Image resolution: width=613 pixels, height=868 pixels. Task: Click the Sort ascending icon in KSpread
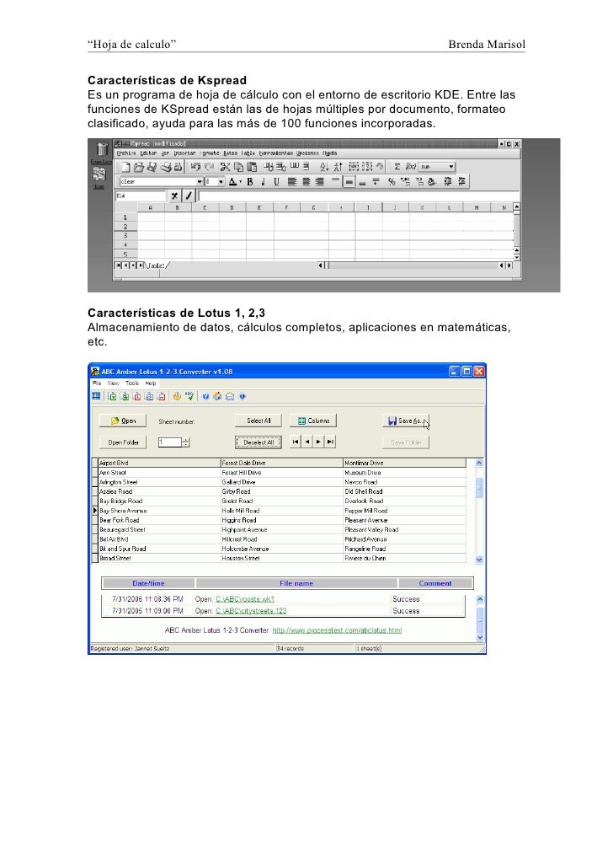(x=324, y=167)
